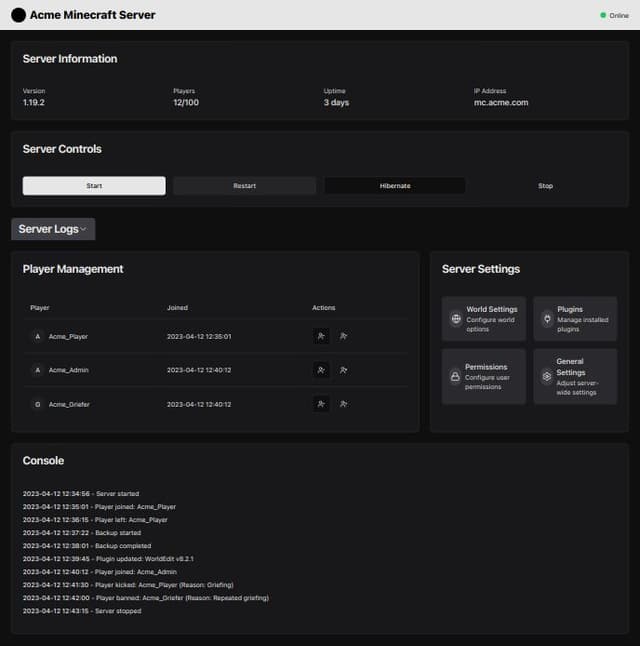This screenshot has width=640, height=646.
Task: Click the second action icon for Acme_Griefer
Action: point(343,404)
